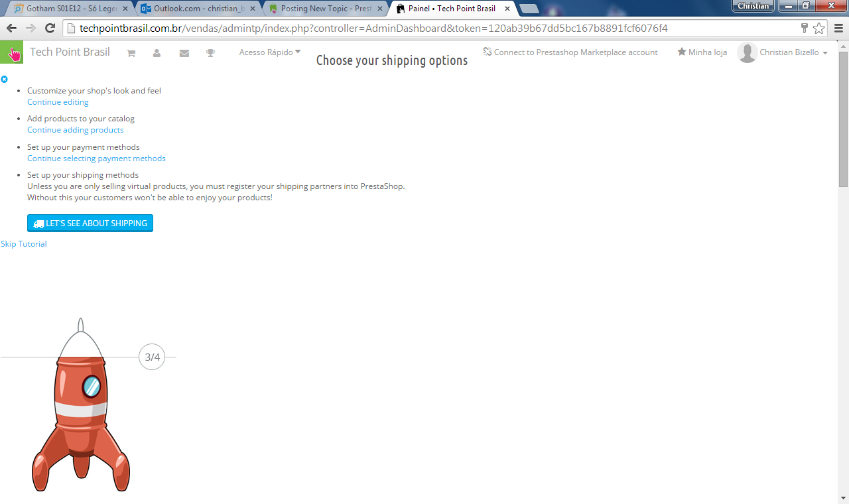Image resolution: width=849 pixels, height=504 pixels.
Task: Open Minha loja link
Action: point(702,52)
